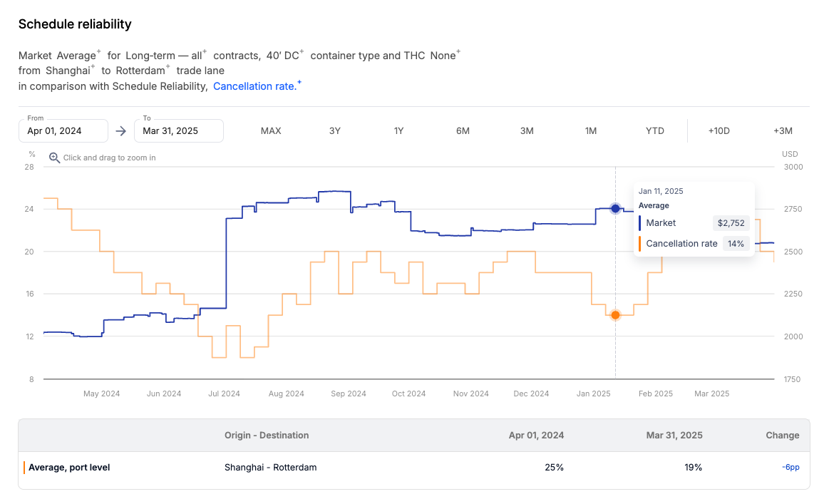Click the Cancellation rate link

(x=256, y=86)
